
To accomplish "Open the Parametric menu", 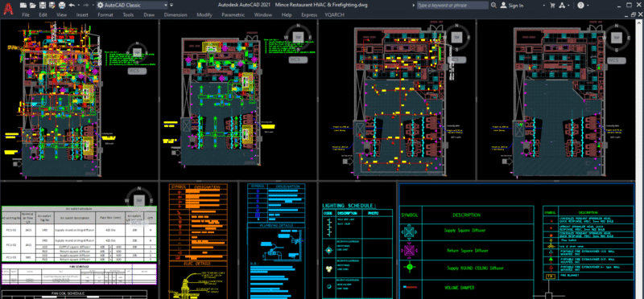I will pos(233,14).
